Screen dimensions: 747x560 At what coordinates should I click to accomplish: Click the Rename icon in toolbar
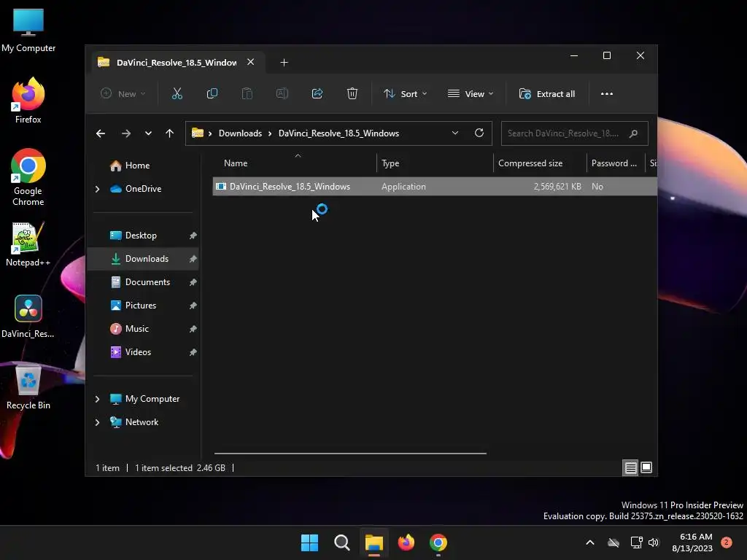(x=282, y=94)
